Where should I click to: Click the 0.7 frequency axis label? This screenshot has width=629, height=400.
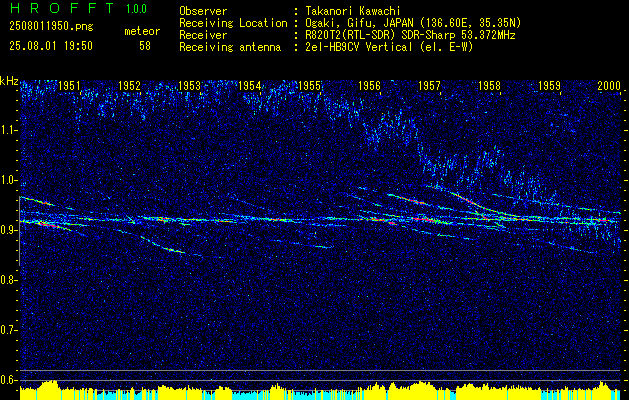pos(9,330)
